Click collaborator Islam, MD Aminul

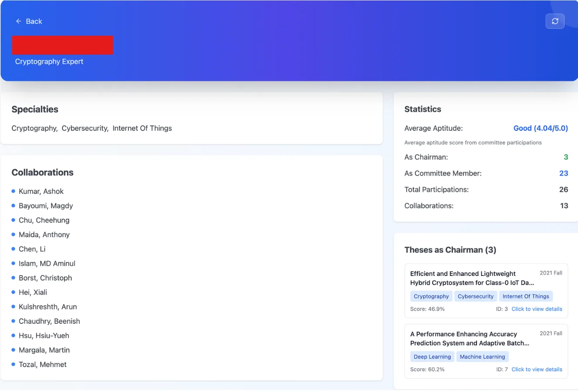click(x=47, y=263)
